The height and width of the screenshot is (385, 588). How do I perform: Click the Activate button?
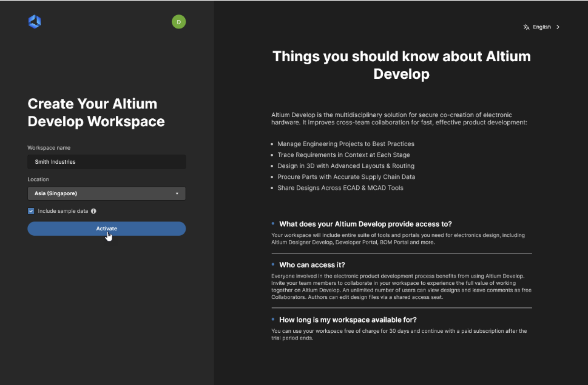click(107, 229)
